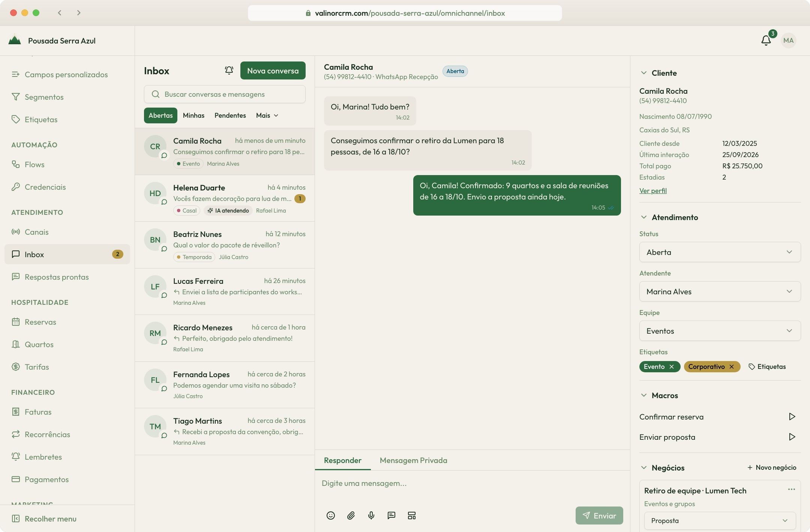Click Novo negócio to add a deal
Screen dimensions: 810x532
click(x=772, y=468)
